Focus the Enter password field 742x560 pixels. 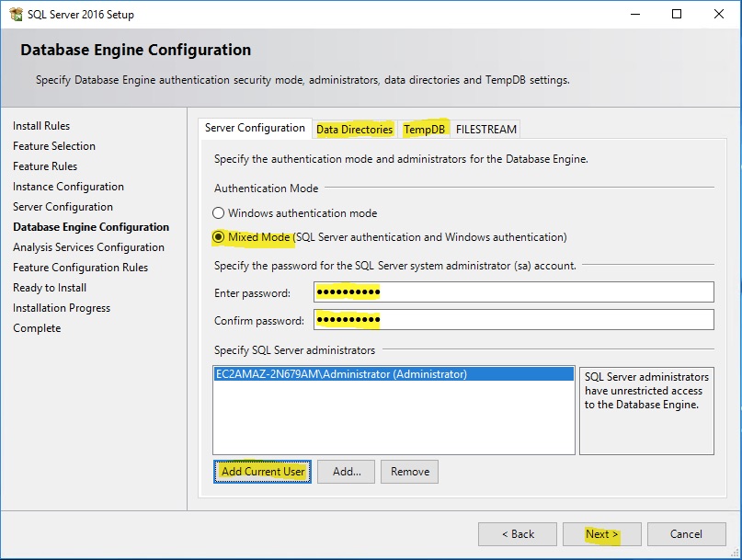(x=514, y=292)
